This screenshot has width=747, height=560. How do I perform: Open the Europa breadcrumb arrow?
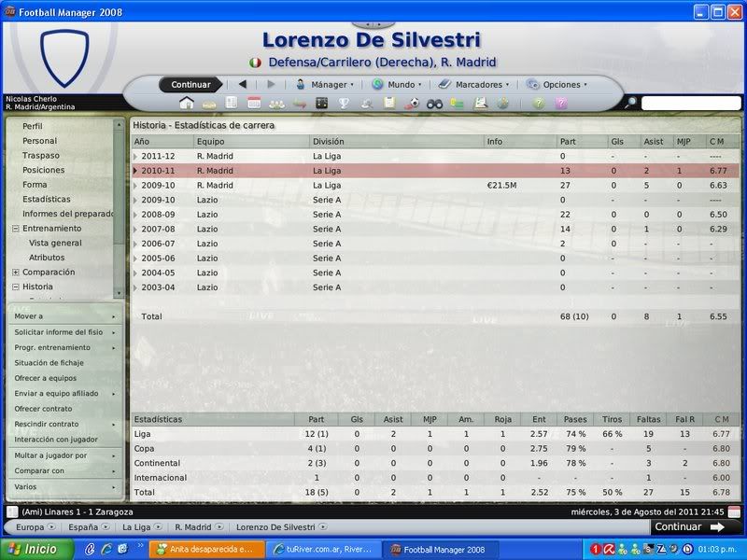click(51, 526)
